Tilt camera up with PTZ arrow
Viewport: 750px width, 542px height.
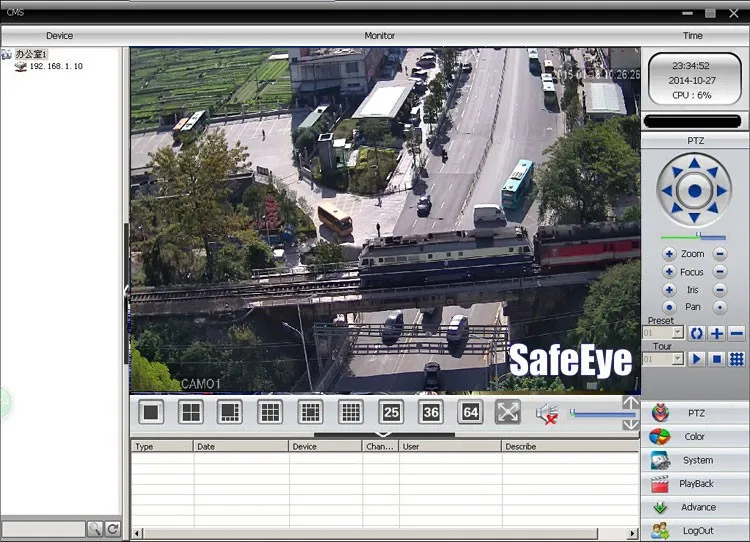[x=695, y=164]
